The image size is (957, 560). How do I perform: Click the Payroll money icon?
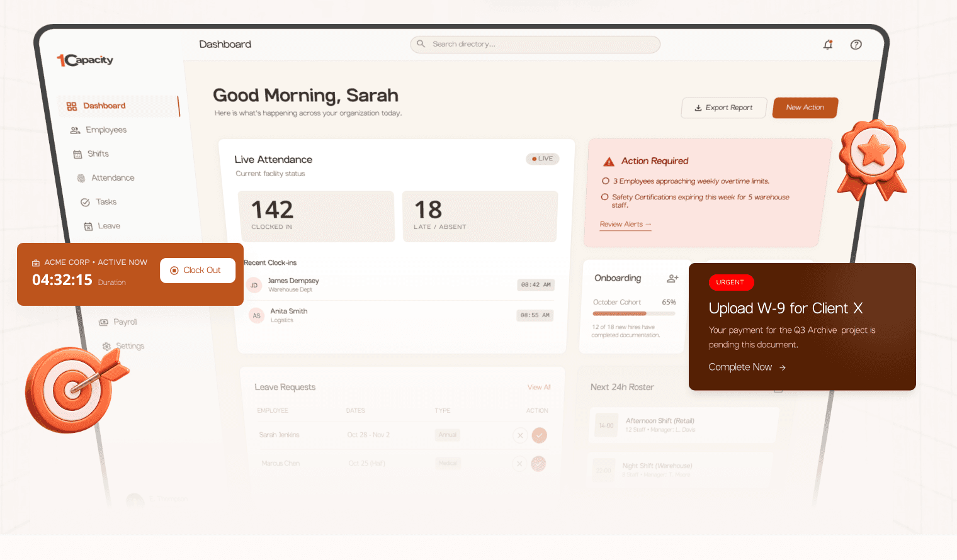[x=103, y=322]
